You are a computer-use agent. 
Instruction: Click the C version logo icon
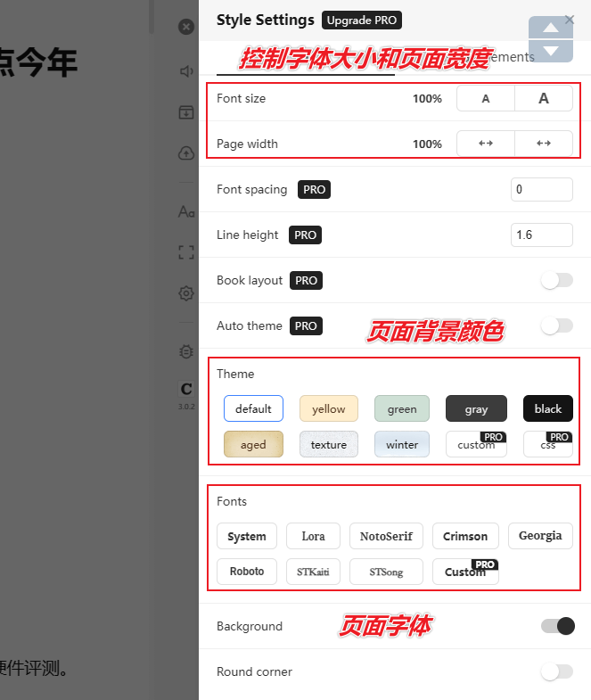point(186,389)
